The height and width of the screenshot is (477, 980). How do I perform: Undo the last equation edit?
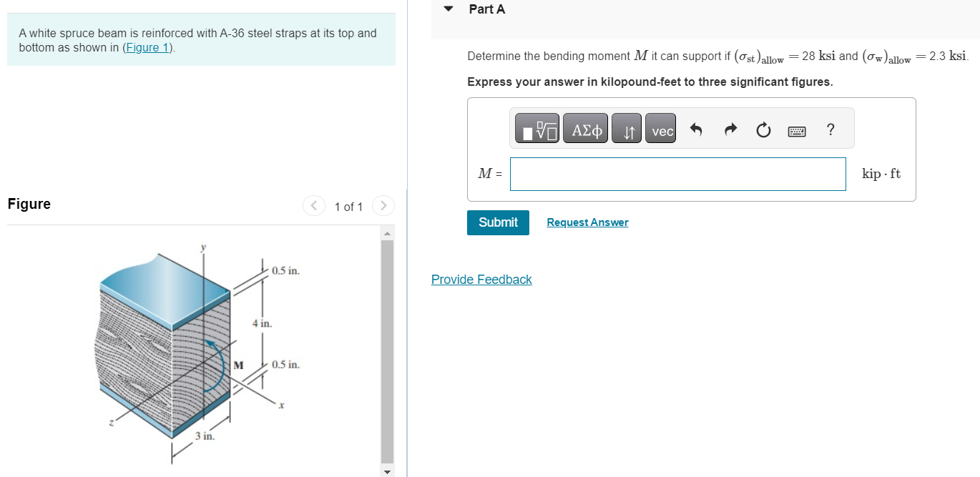pos(695,128)
